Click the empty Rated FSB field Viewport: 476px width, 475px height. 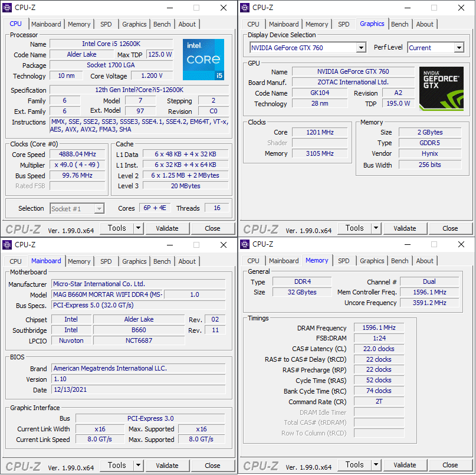(77, 186)
